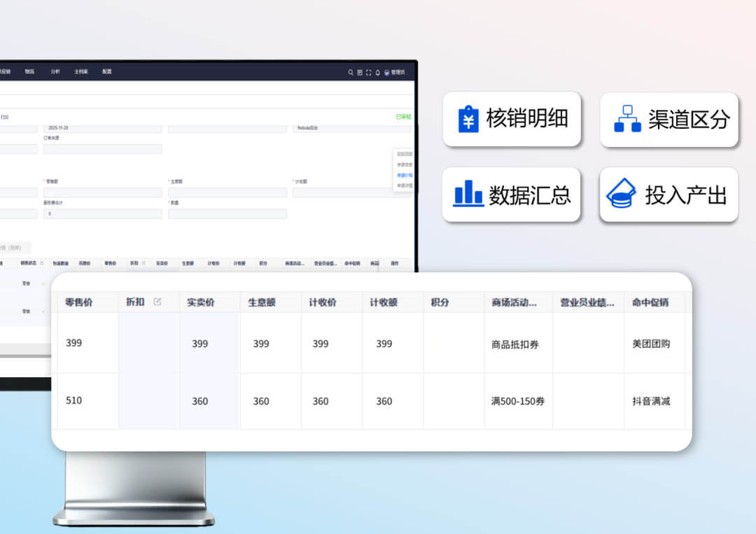Click the 渠道区分 hierarchy icon

coord(627,119)
